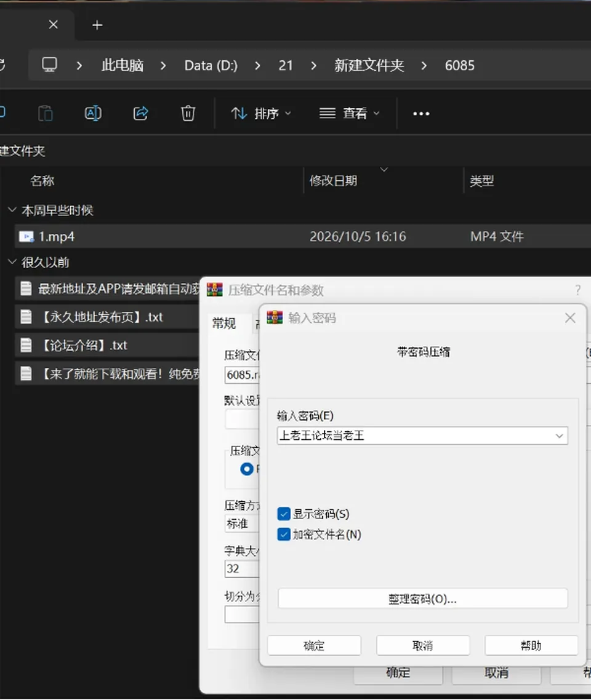Viewport: 591px width, 700px height.
Task: Expand the chevron after 新建文件夹 in address bar
Action: tap(424, 66)
